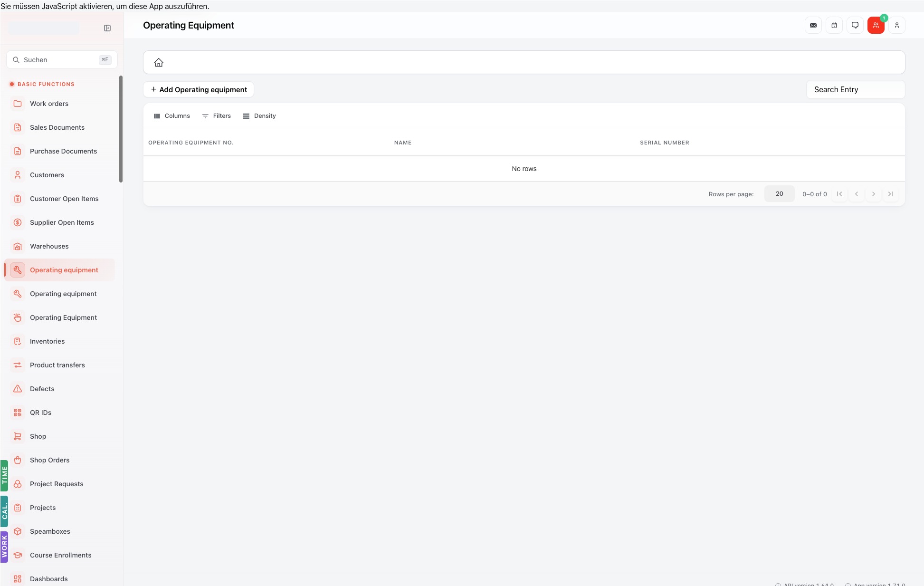This screenshot has width=924, height=586.
Task: Open the Columns visibility panel
Action: point(172,116)
